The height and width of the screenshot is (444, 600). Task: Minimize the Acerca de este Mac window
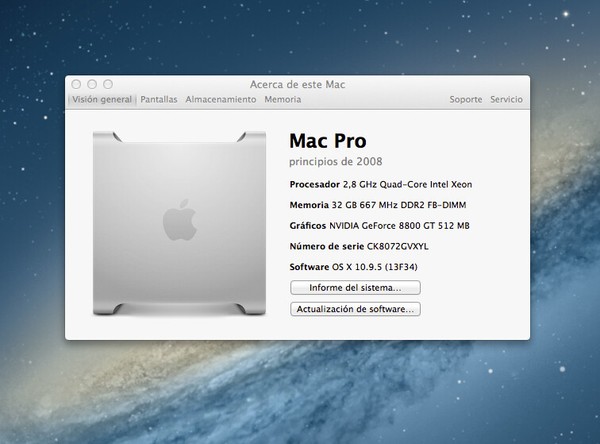pyautogui.click(x=92, y=84)
